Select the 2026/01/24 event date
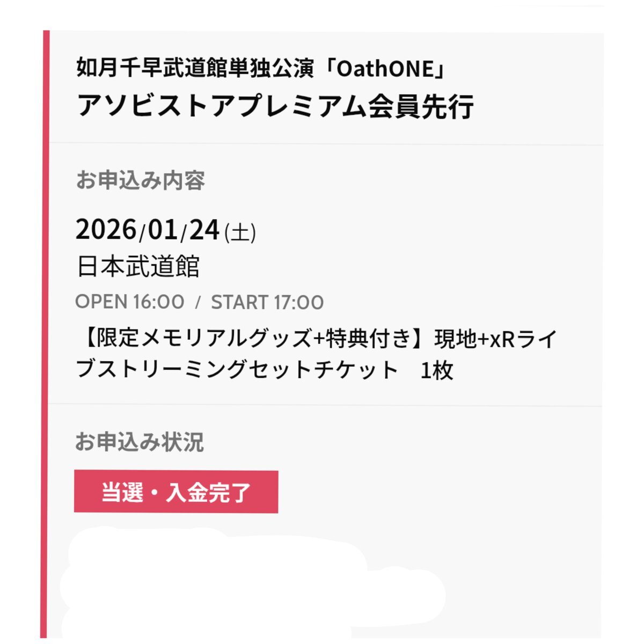Viewport: 644px width, 644px height. tap(148, 230)
